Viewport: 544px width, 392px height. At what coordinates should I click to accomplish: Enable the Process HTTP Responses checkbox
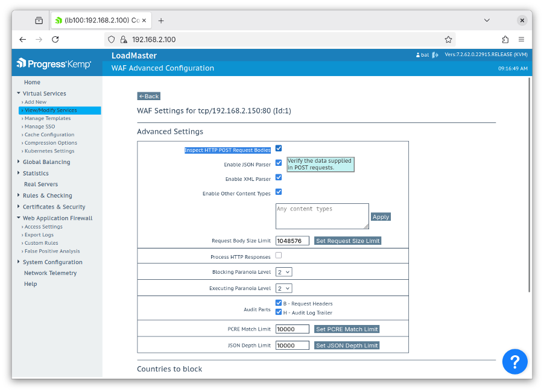(278, 254)
